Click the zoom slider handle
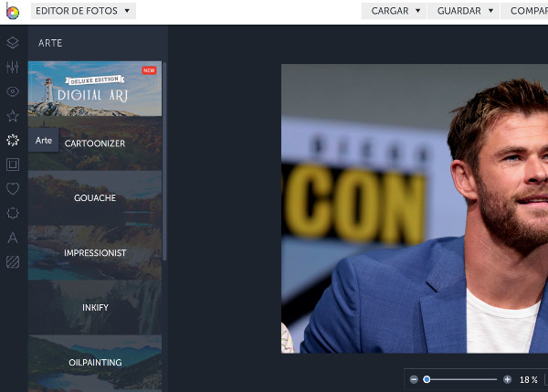 pyautogui.click(x=427, y=379)
